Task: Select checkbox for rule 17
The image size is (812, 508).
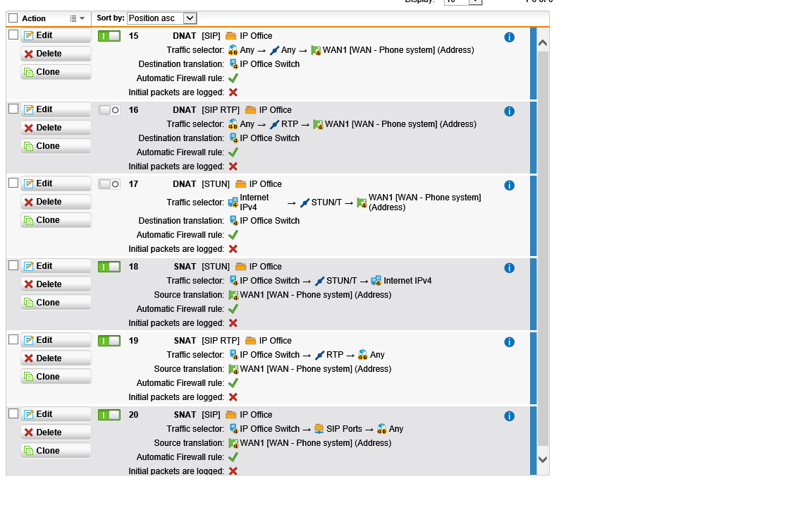Action: tap(13, 183)
